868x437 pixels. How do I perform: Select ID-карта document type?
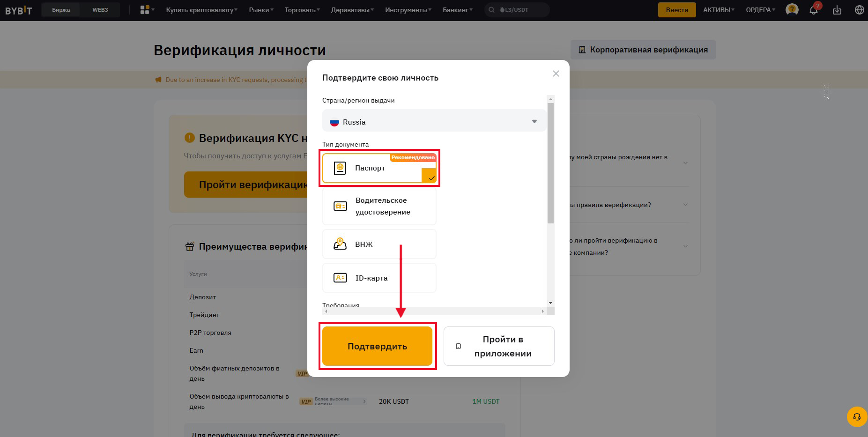pos(379,278)
